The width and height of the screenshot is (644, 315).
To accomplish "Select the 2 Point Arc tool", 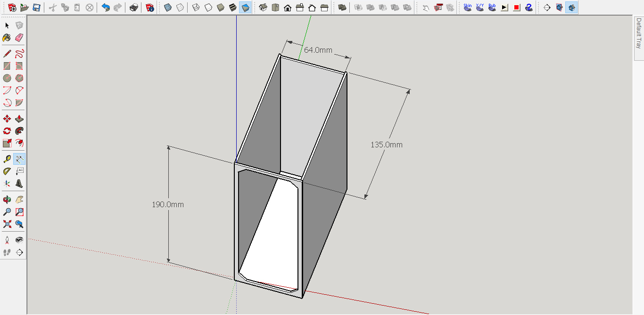I will (x=19, y=90).
